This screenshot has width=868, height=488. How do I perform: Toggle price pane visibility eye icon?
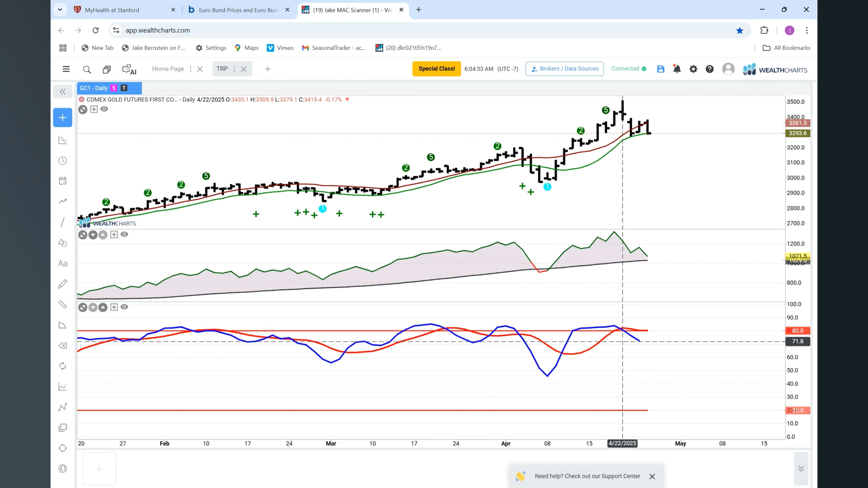click(x=104, y=109)
